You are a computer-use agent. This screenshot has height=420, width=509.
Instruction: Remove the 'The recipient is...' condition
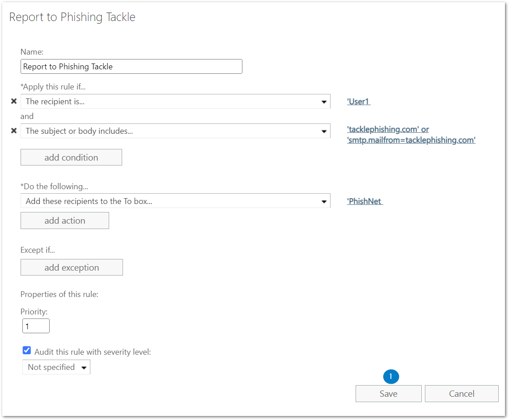coord(13,101)
